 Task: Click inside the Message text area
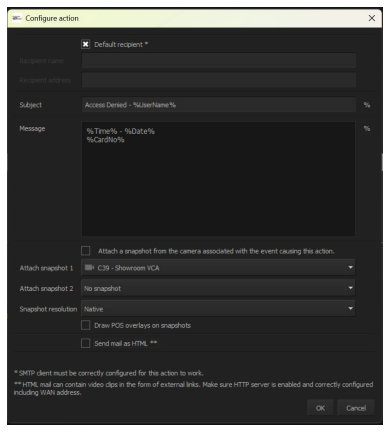(x=218, y=179)
